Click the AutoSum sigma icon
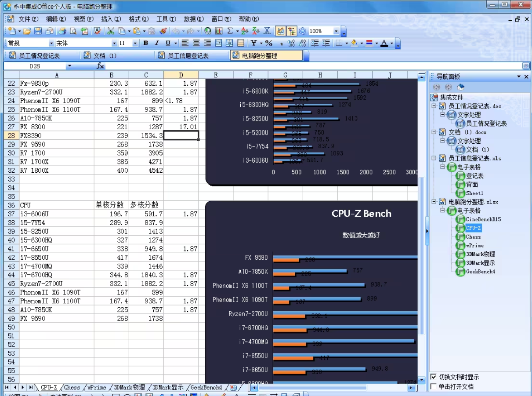This screenshot has height=396, width=532. tap(230, 31)
